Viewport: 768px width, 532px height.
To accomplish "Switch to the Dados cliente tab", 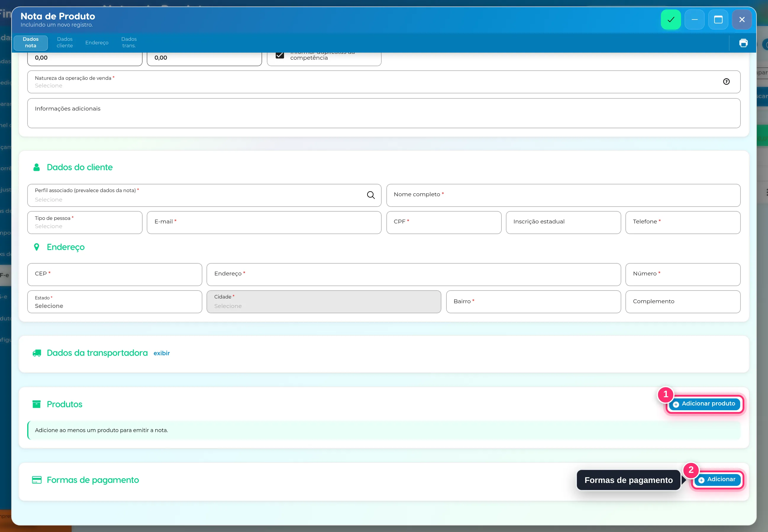I will (65, 42).
